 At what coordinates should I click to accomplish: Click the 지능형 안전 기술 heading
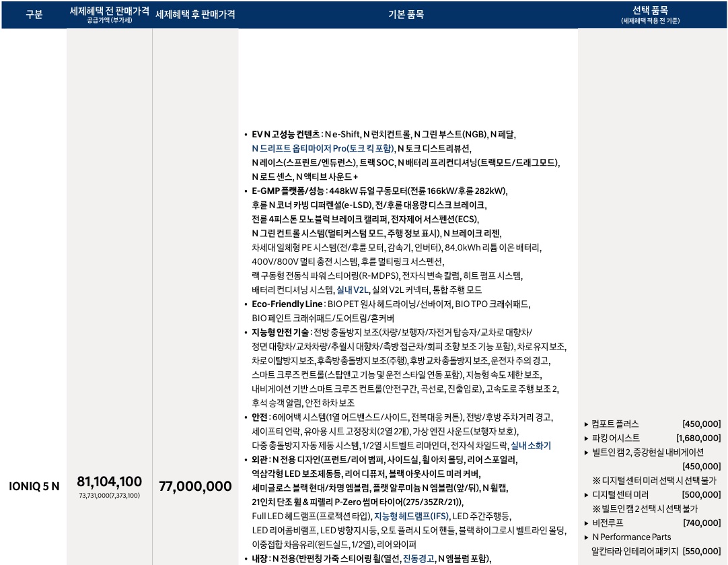[280, 333]
